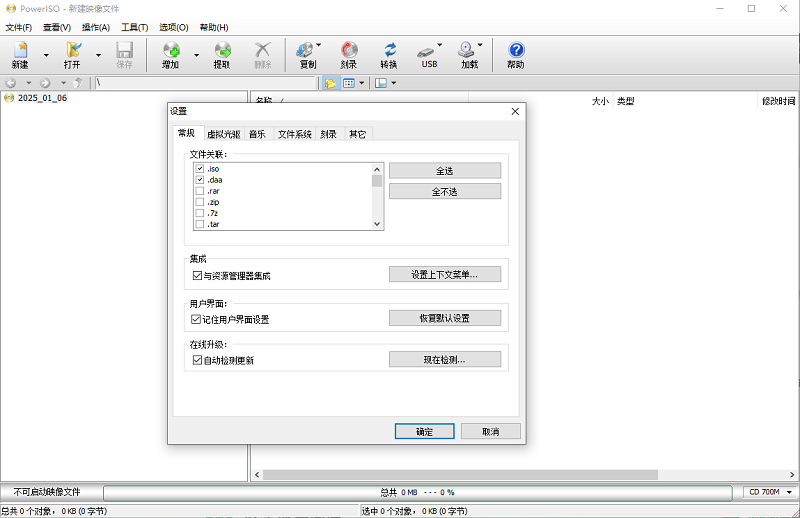
Task: Switch to the 刻录 settings tab
Action: pyautogui.click(x=329, y=134)
